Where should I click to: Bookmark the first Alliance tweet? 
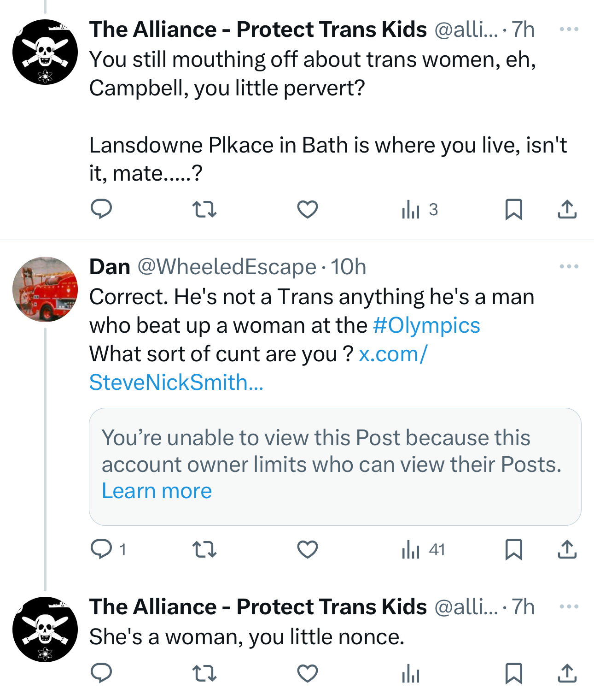pyautogui.click(x=513, y=210)
